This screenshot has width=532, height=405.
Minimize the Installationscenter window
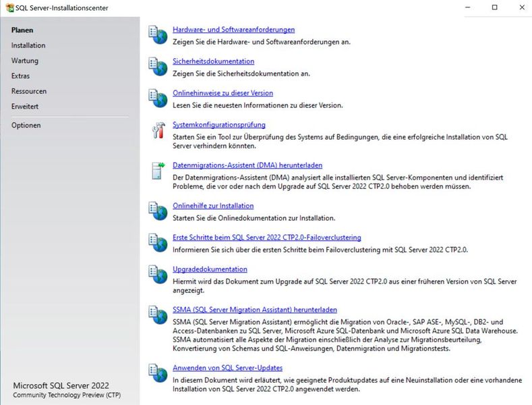(468, 7)
